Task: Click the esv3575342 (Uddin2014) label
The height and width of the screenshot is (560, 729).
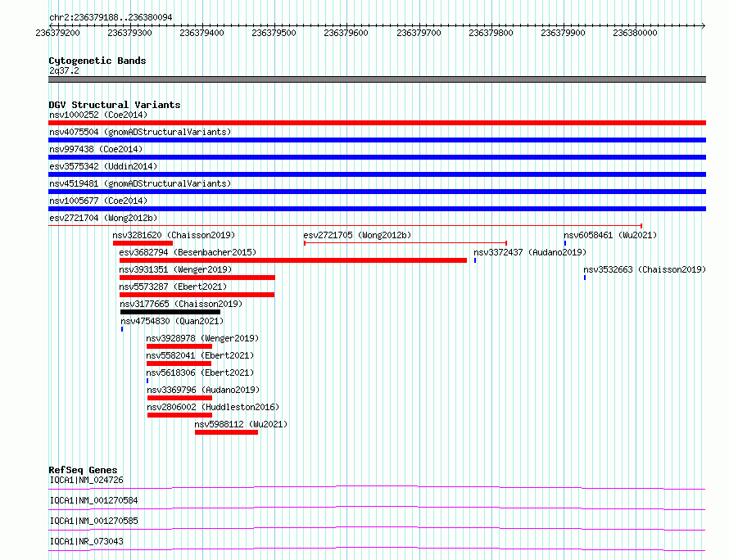Action: pyautogui.click(x=103, y=166)
